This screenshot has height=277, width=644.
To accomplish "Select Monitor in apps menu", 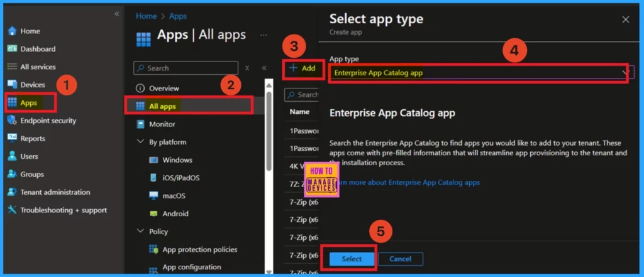I will tap(162, 124).
